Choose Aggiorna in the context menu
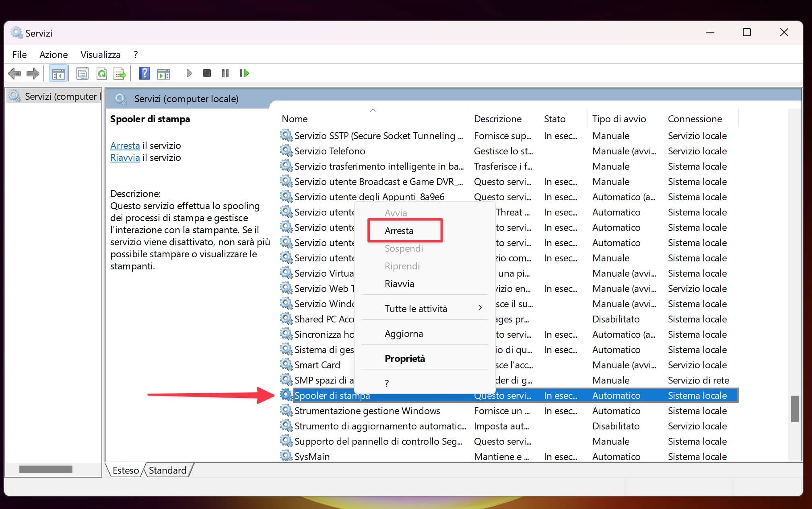The width and height of the screenshot is (812, 509). point(425,333)
